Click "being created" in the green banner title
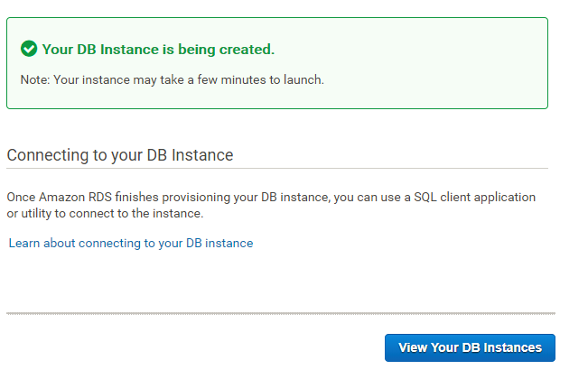This screenshot has width=588, height=379. tap(232, 49)
